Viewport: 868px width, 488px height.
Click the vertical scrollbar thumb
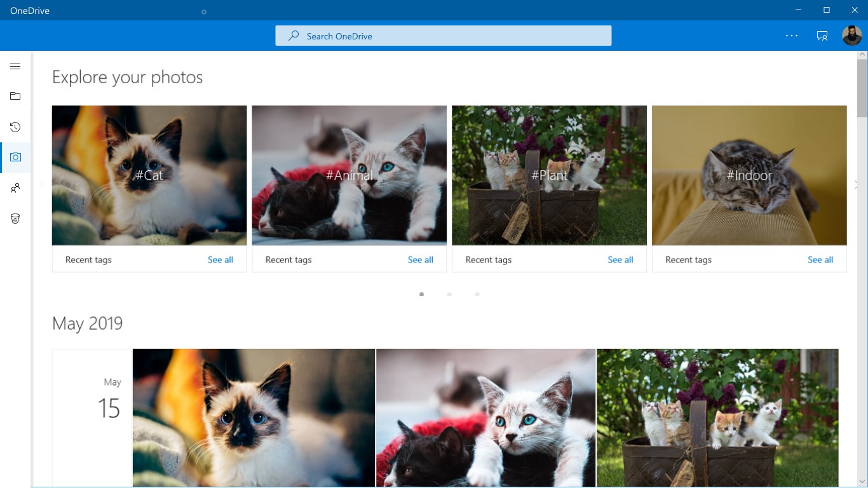[x=862, y=88]
